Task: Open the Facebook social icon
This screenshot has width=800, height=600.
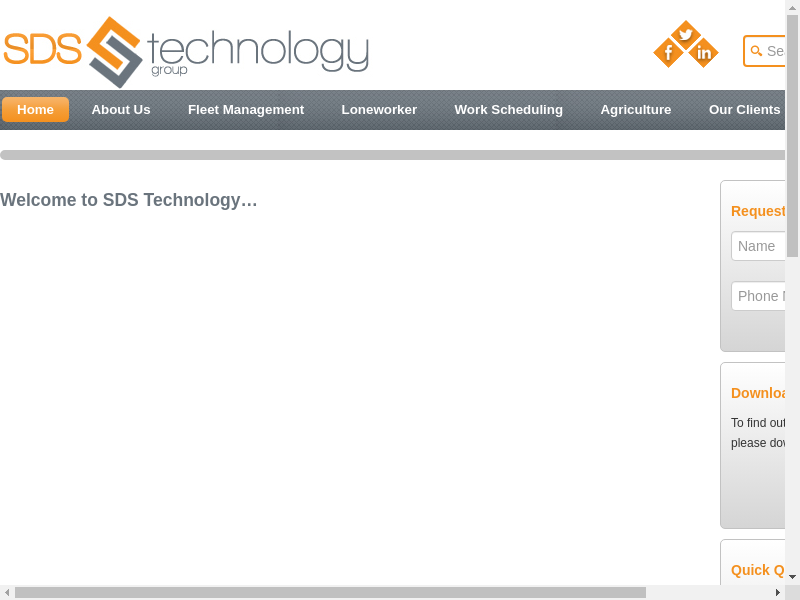Action: (668, 52)
